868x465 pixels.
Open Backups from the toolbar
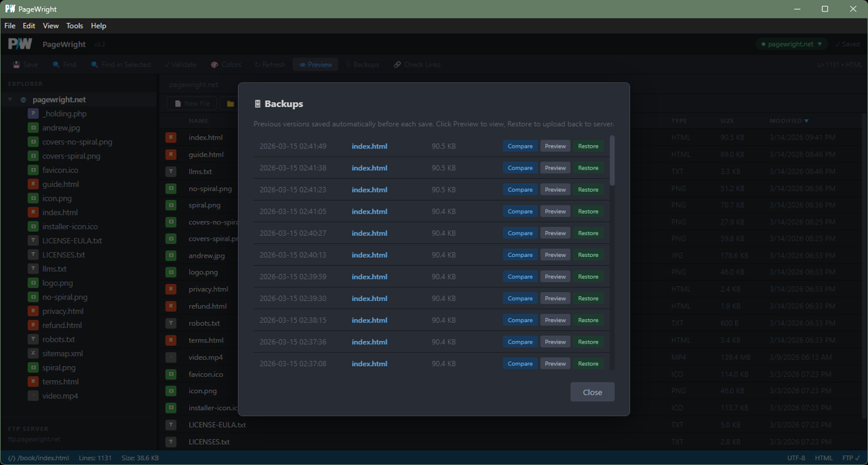(363, 64)
